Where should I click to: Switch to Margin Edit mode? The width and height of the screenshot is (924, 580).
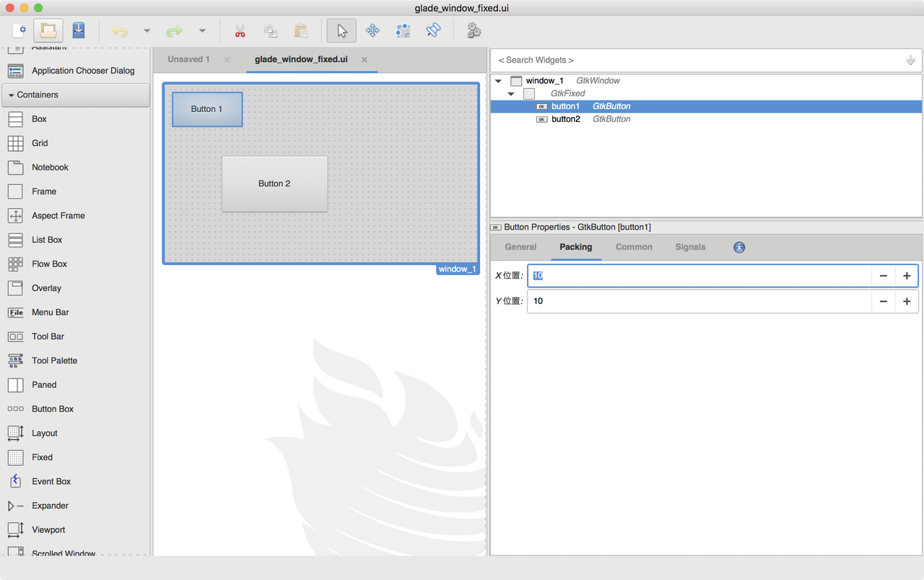(433, 30)
